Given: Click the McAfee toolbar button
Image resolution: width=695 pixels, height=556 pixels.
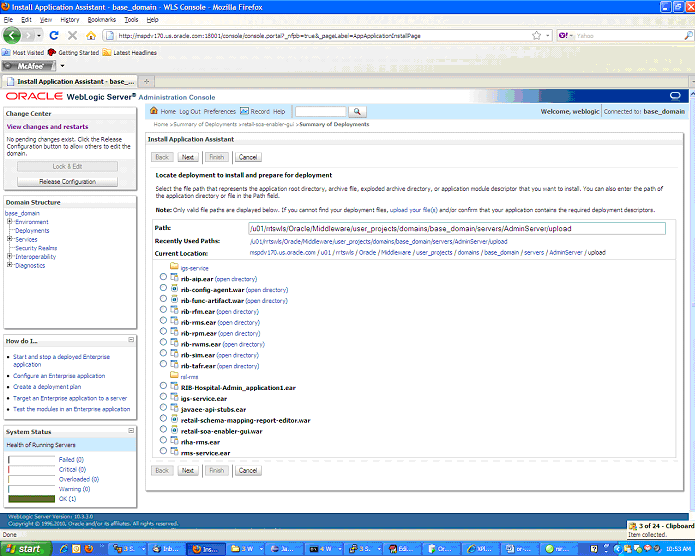Looking at the screenshot, I should pos(29,66).
